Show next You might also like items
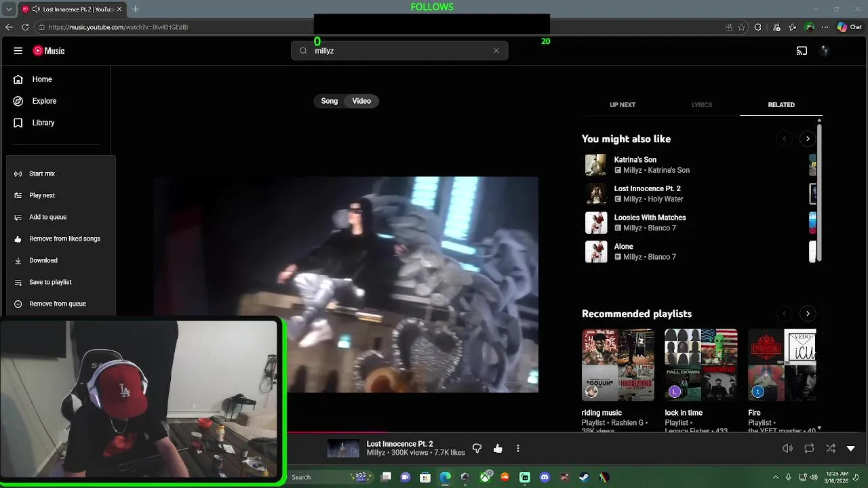Screen dimensions: 868x488 [808, 139]
